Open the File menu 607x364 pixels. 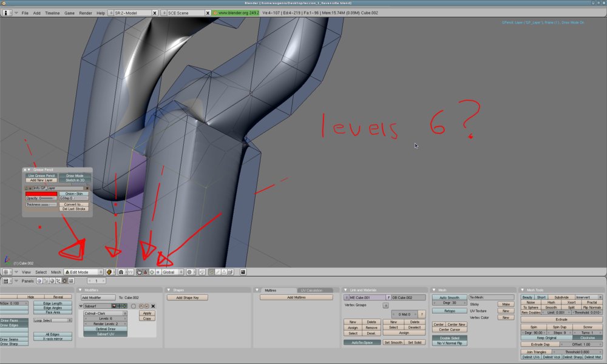(25, 13)
